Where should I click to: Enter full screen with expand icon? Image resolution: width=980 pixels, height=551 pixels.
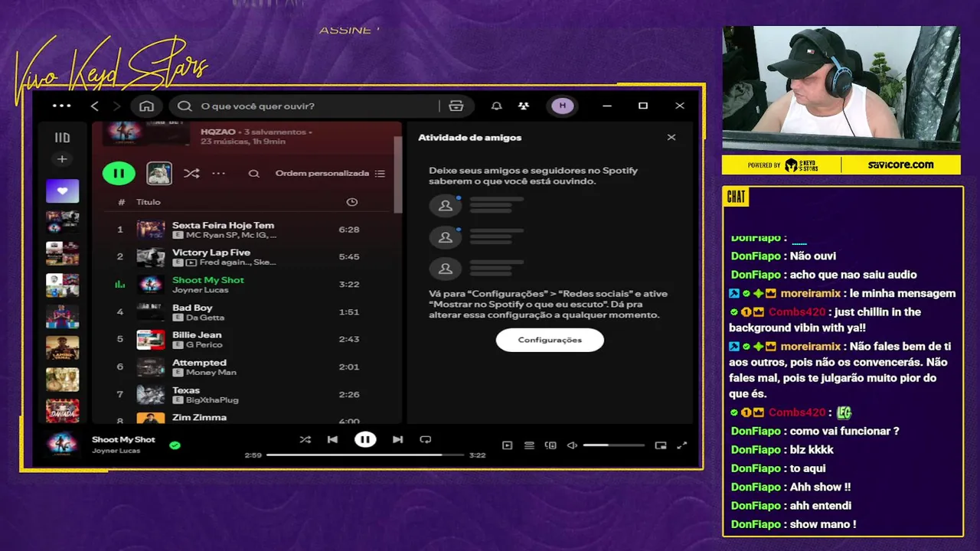point(682,445)
